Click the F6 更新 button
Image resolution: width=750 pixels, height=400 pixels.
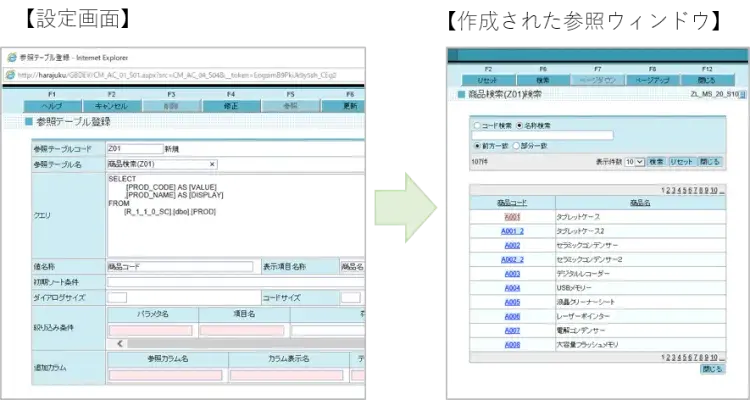tap(343, 106)
